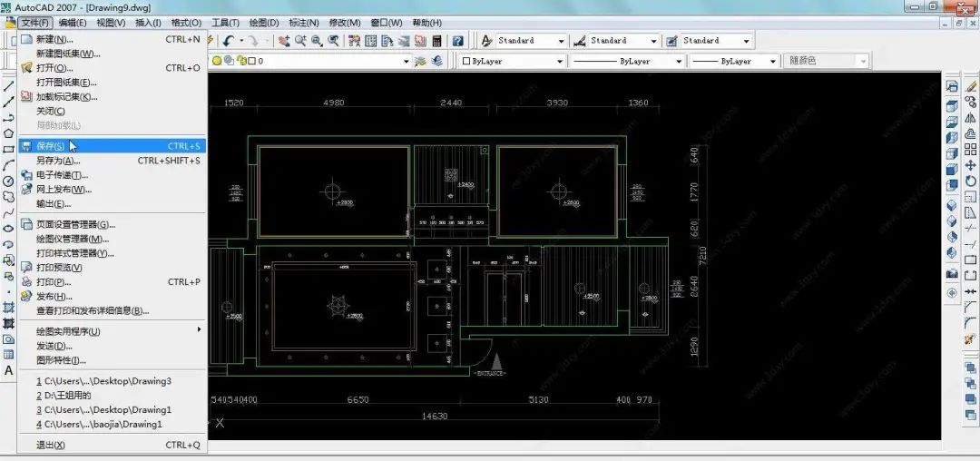Select the Arc draw tool

point(9,165)
